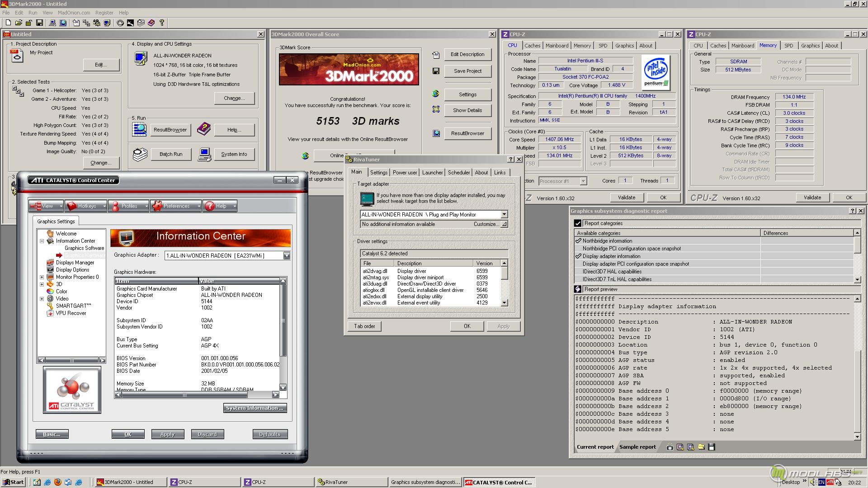868x488 pixels.
Task: Click the question mark Help toolbar icon
Action: pyautogui.click(x=162, y=23)
